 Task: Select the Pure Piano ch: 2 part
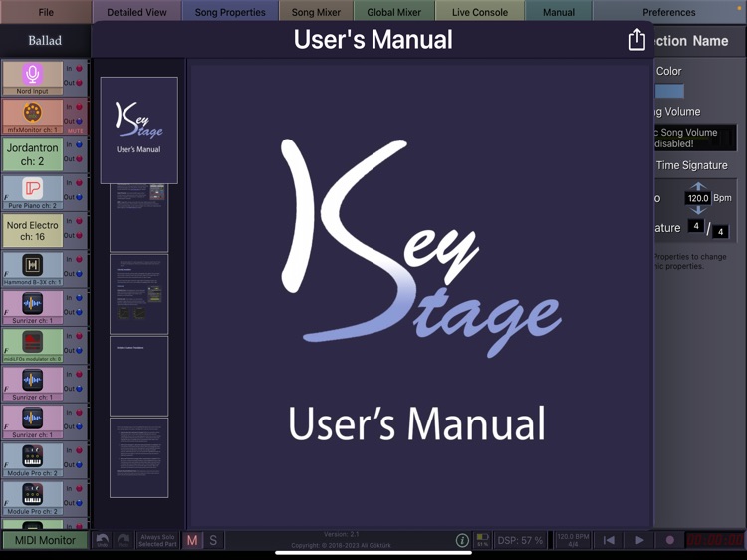tap(33, 192)
